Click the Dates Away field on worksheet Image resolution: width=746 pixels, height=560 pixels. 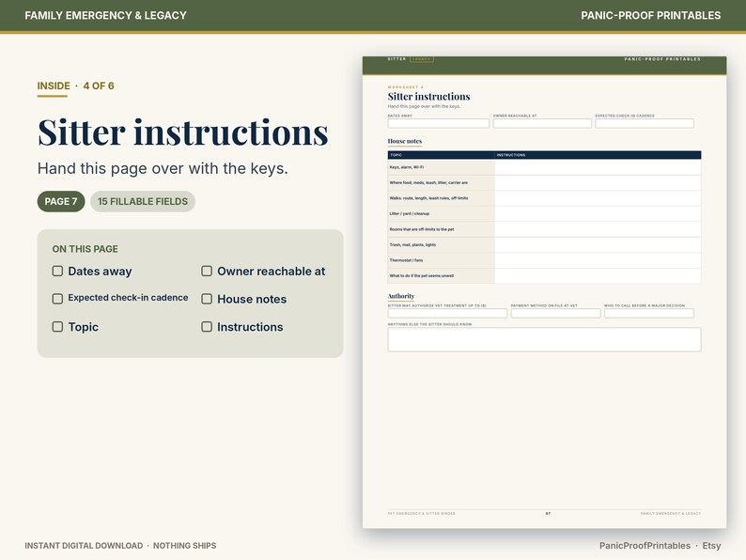tap(438, 124)
